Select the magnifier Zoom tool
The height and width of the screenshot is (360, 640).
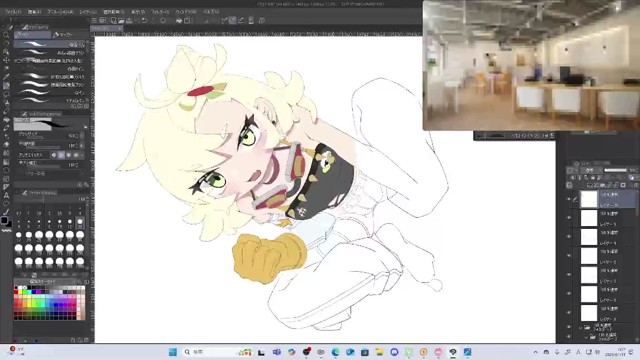click(x=6, y=35)
